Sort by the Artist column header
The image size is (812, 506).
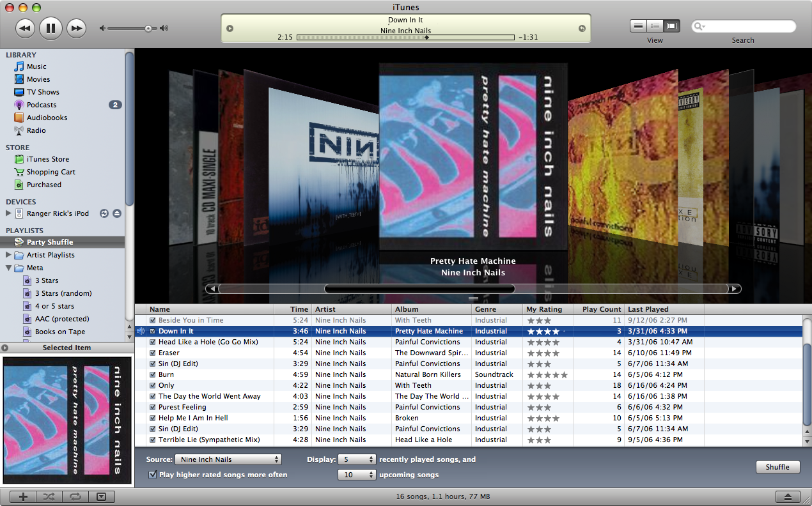[x=352, y=309]
